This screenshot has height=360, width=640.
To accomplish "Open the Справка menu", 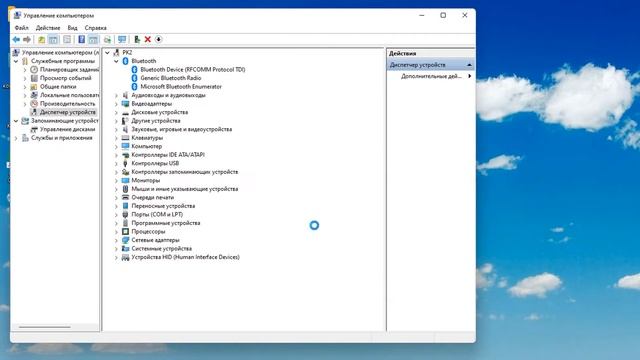I will point(96,28).
